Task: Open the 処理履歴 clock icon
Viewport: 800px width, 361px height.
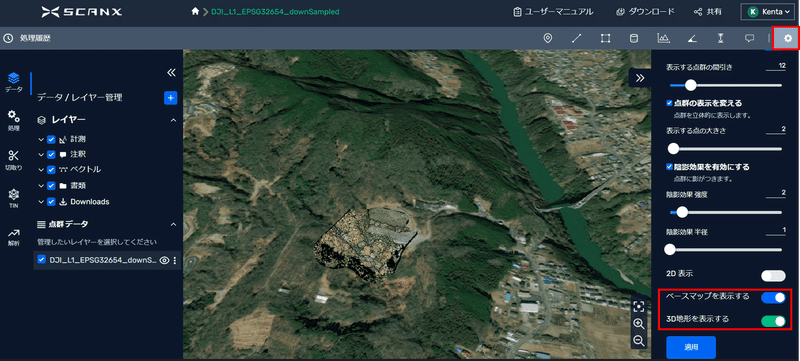Action: (8, 38)
